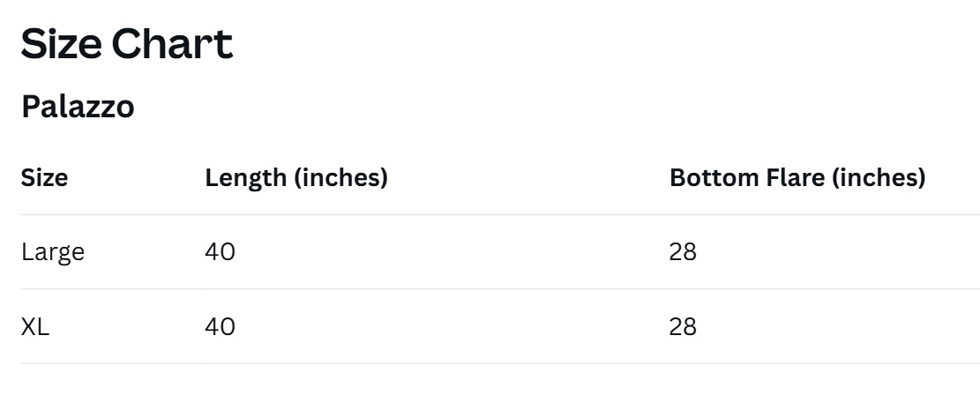Click the Bottom Flare (inches) header
The width and height of the screenshot is (980, 403).
tap(797, 177)
